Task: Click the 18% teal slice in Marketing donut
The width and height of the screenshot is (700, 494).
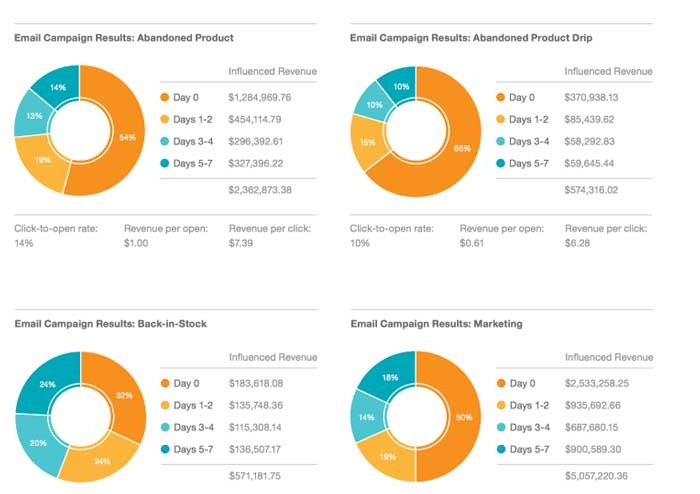Action: pyautogui.click(x=390, y=378)
